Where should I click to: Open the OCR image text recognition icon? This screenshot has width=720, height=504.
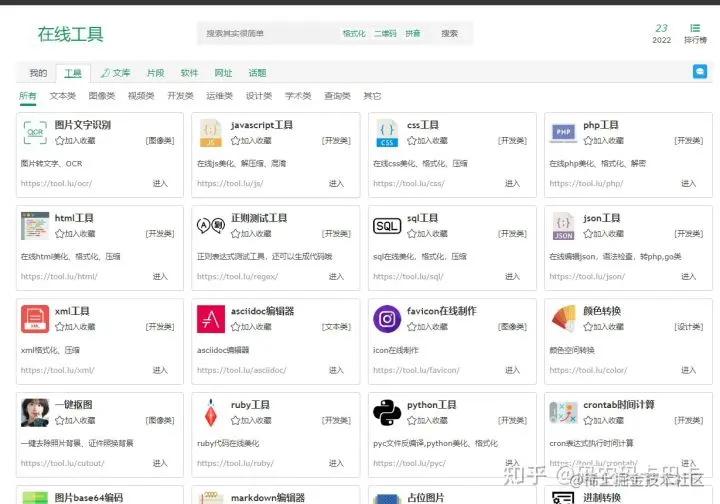pos(35,133)
